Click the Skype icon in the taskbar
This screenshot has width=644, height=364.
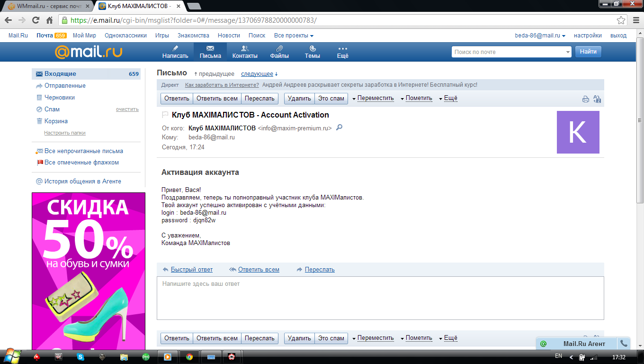[80, 357]
